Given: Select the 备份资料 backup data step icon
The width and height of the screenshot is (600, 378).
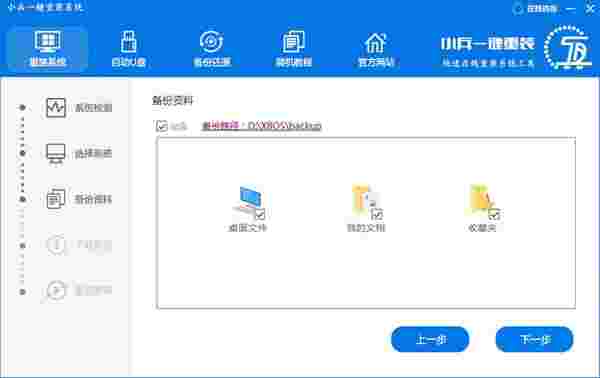Looking at the screenshot, I should click(x=56, y=199).
